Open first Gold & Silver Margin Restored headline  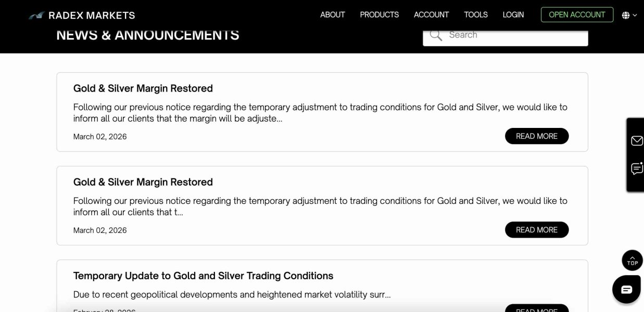click(x=143, y=88)
